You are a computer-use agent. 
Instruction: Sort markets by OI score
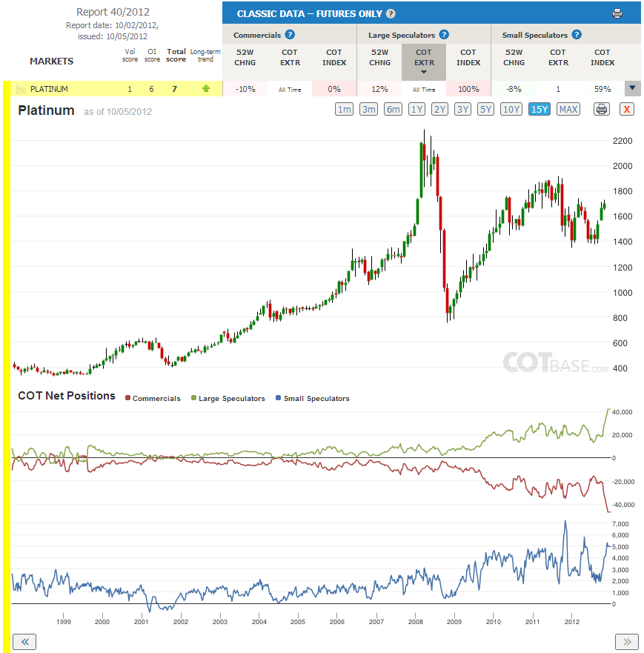pyautogui.click(x=152, y=56)
